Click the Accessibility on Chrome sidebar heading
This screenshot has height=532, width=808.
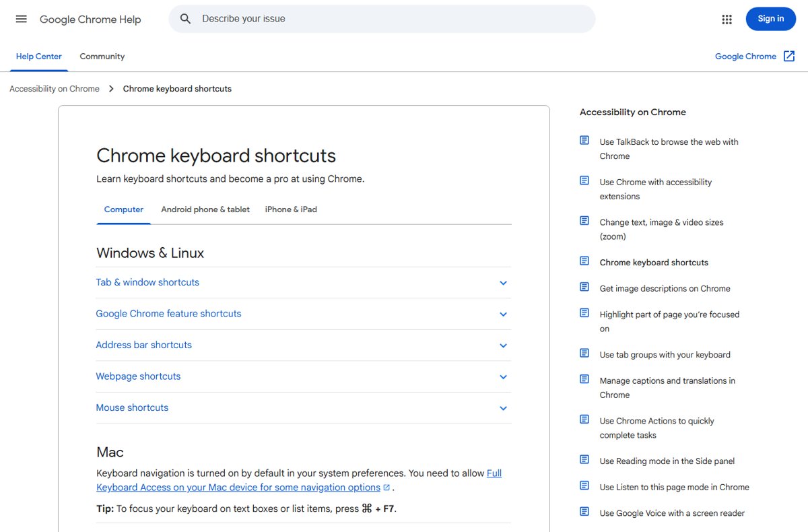pos(633,112)
